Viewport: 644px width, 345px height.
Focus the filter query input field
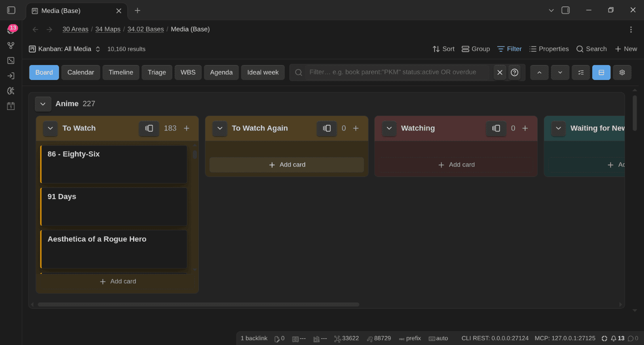[x=398, y=72]
